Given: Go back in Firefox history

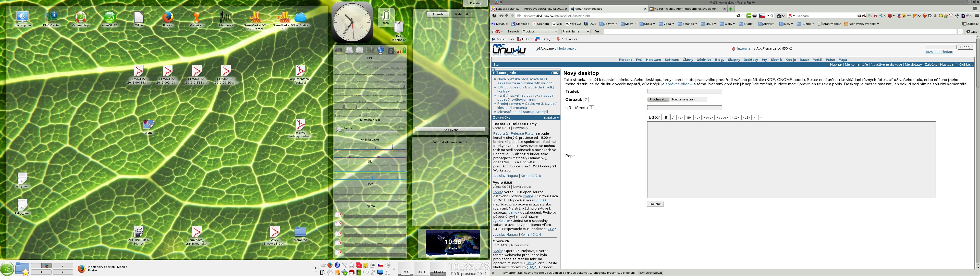Looking at the screenshot, I should [507, 16].
